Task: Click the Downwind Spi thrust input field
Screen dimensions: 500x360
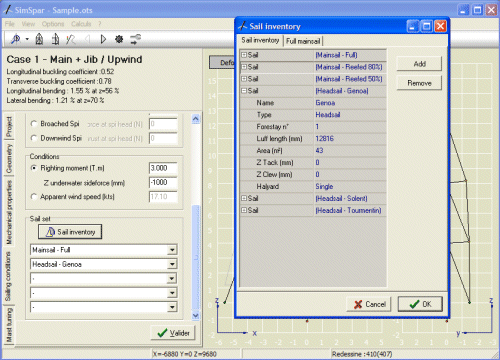Action: point(163,138)
